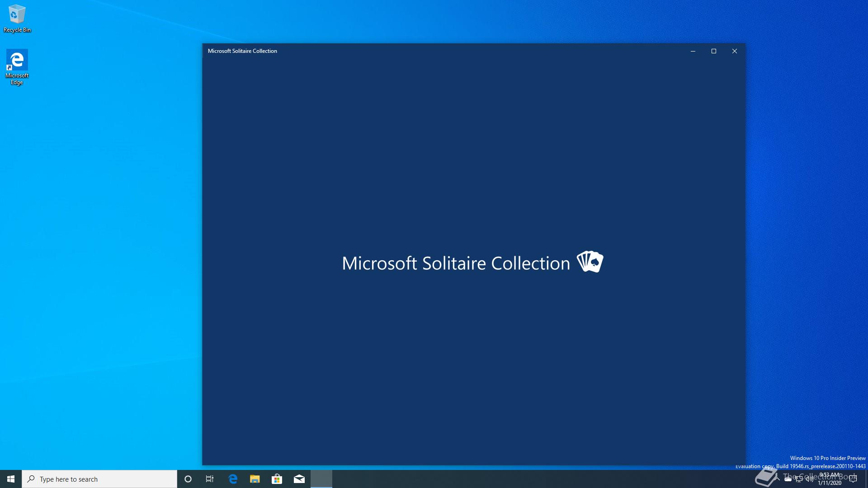Viewport: 868px width, 488px height.
Task: Click the active Solitaire taskbar button
Action: (321, 479)
